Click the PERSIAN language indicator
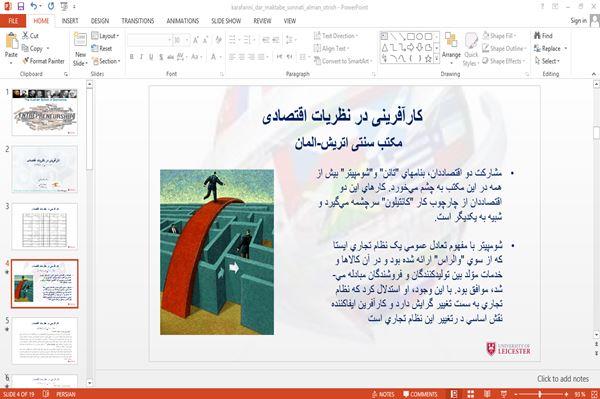 (x=66, y=394)
